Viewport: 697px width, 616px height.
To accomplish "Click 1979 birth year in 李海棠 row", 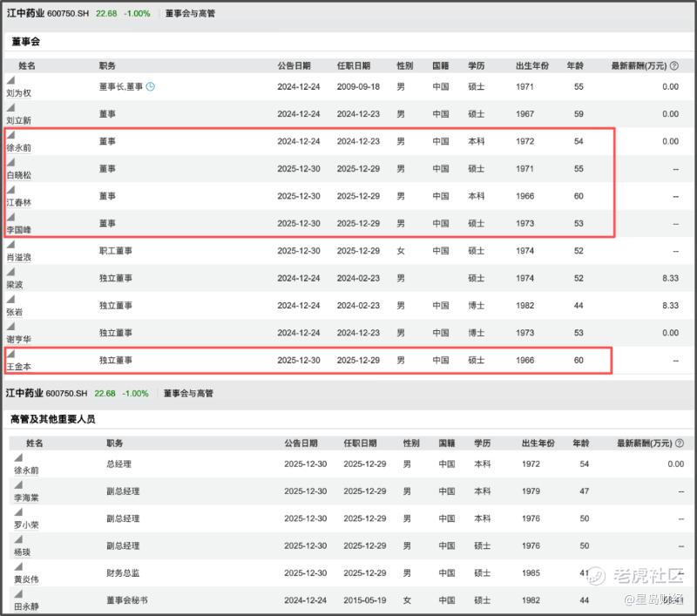I will tap(531, 491).
